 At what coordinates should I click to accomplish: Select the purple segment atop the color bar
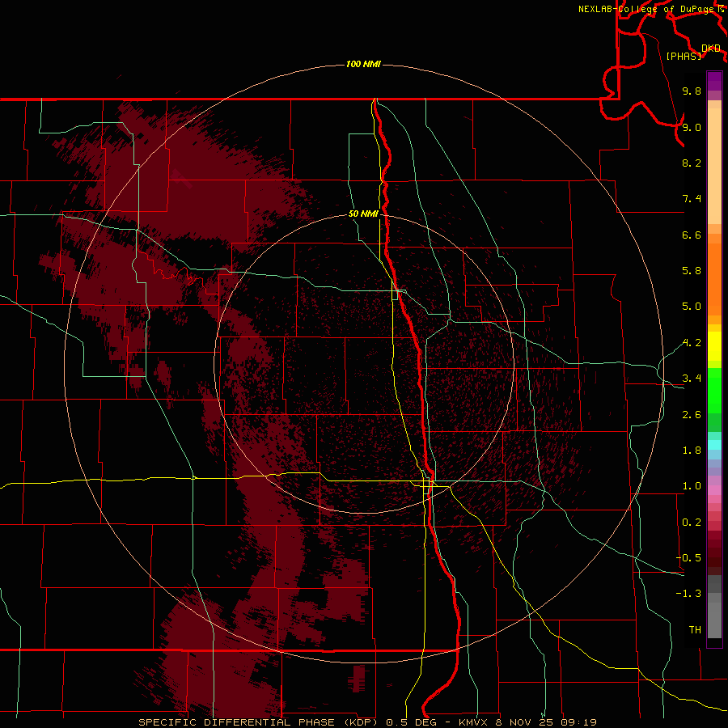(x=714, y=81)
